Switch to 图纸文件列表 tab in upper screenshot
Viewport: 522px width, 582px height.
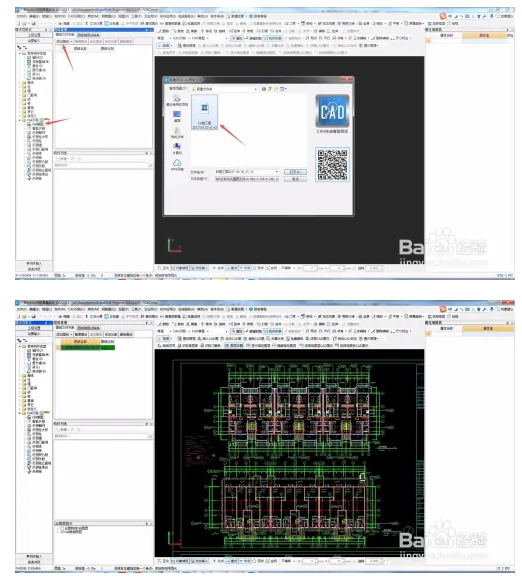coord(65,35)
